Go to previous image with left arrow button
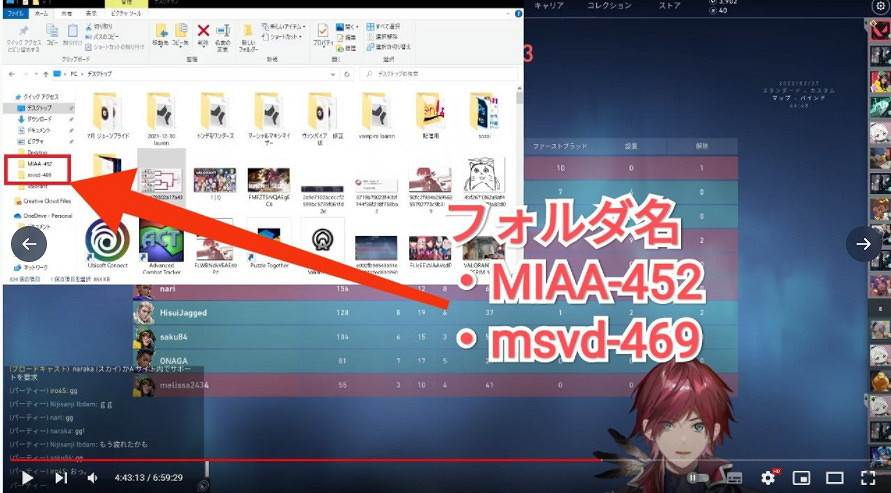Screen dimensions: 891x493 (x=29, y=244)
